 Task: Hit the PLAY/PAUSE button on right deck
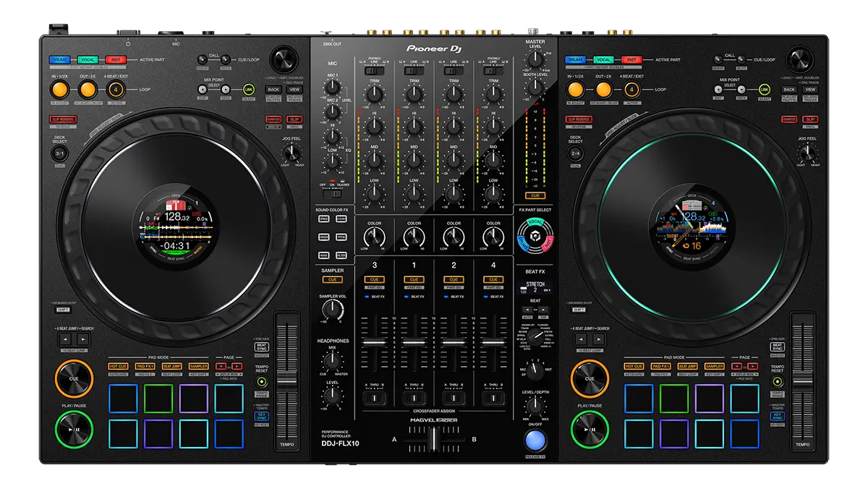590,429
